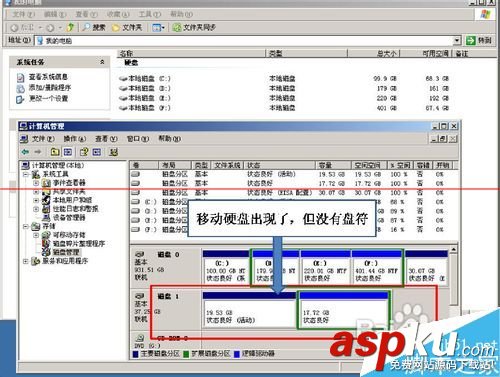Image resolution: width=500 pixels, height=377 pixels.
Task: Expand the 事件查看器 node
Action: (36, 183)
